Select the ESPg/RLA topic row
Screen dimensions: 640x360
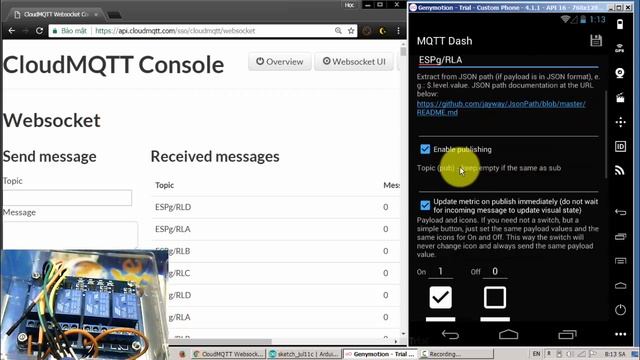(276, 229)
